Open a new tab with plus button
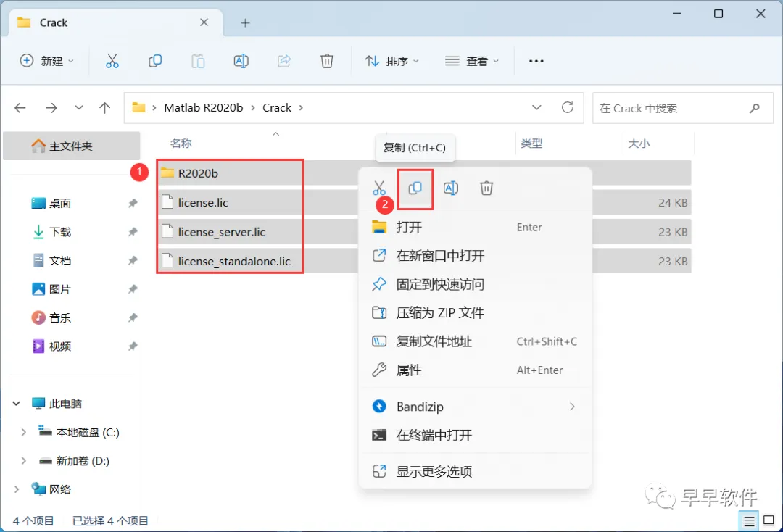The image size is (783, 532). point(245,23)
